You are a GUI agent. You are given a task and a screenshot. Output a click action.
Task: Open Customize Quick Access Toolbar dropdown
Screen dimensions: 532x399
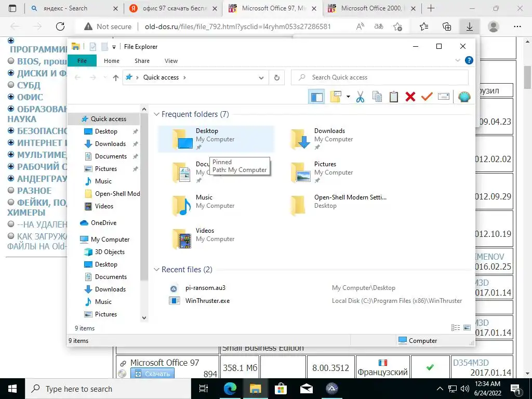pyautogui.click(x=114, y=47)
